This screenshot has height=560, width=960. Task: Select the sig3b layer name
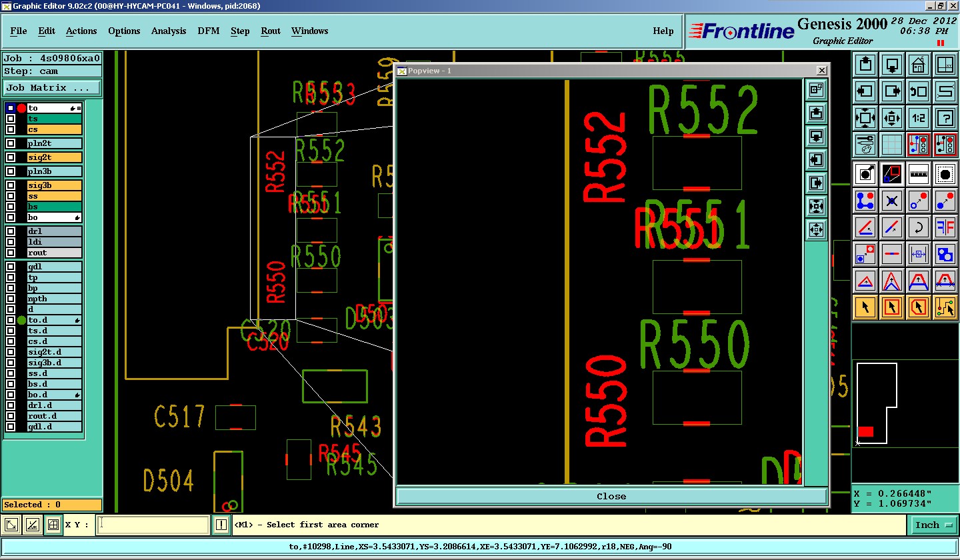click(54, 185)
